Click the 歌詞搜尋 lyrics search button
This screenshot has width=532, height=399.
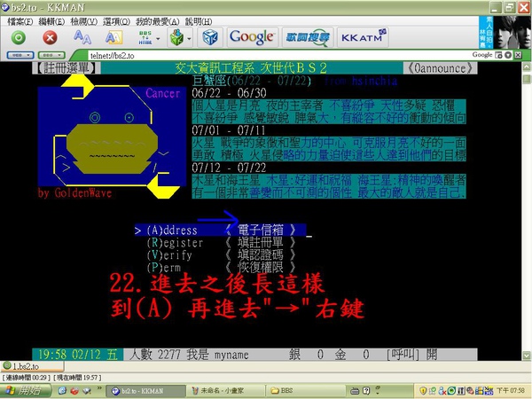click(x=308, y=37)
